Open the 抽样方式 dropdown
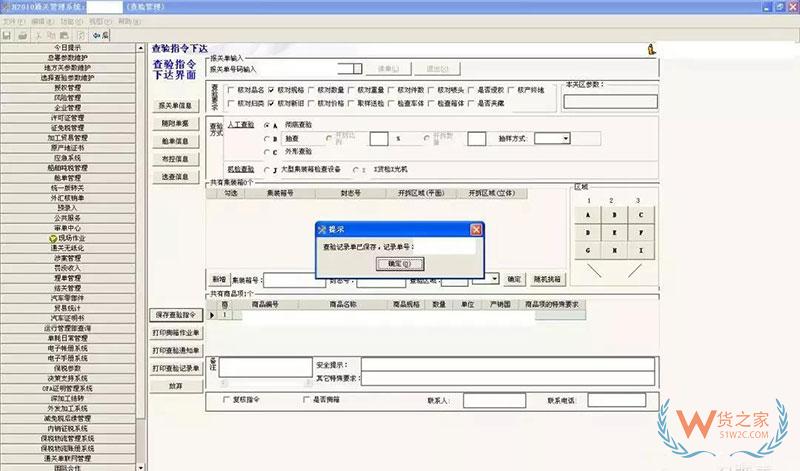Image resolution: width=800 pixels, height=471 pixels. click(565, 138)
